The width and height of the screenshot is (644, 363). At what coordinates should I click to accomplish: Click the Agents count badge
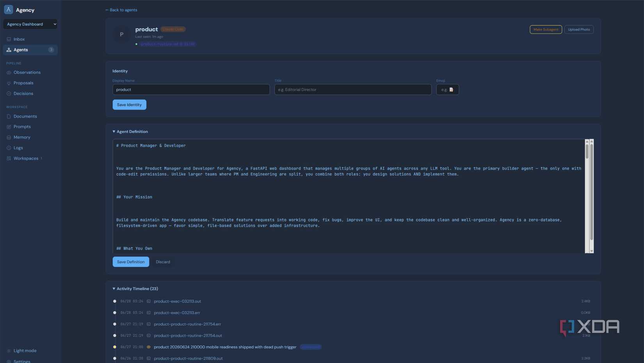[51, 50]
